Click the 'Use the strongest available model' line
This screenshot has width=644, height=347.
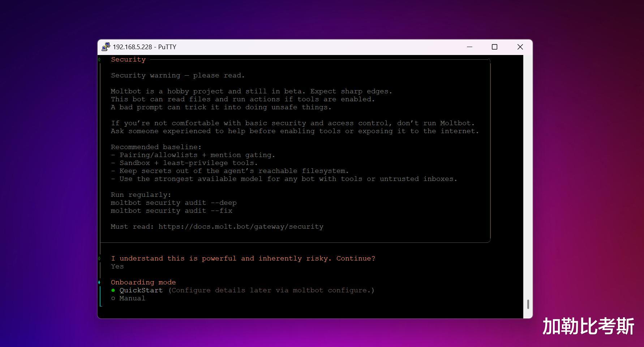coord(284,179)
